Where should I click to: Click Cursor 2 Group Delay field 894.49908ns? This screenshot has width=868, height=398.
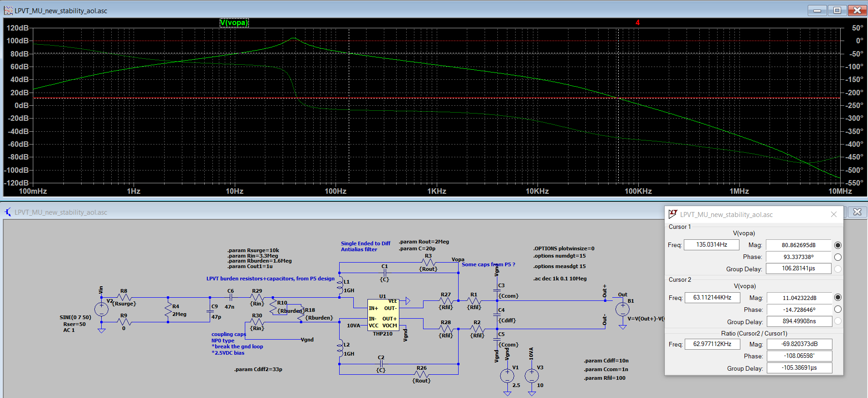point(799,321)
